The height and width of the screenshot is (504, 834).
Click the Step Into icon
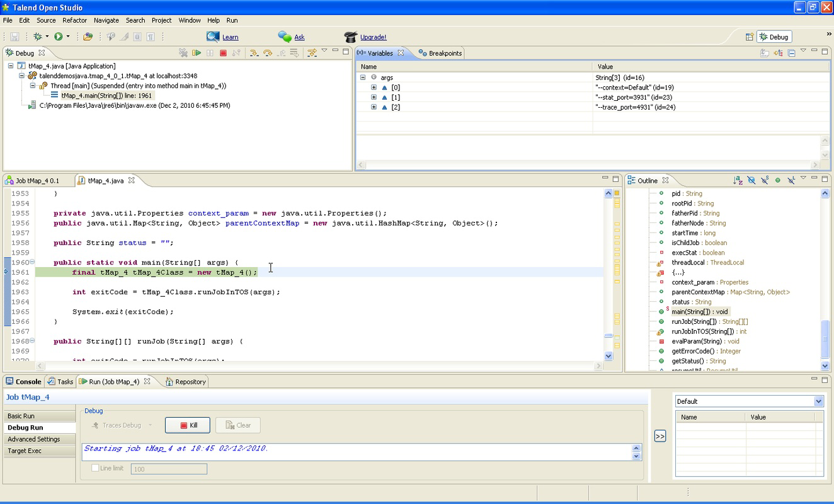pos(254,53)
